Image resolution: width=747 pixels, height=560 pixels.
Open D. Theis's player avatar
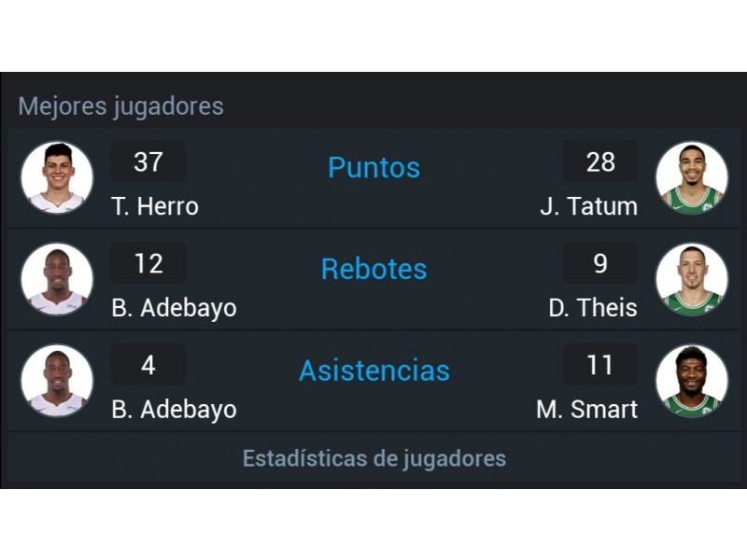coord(692,279)
